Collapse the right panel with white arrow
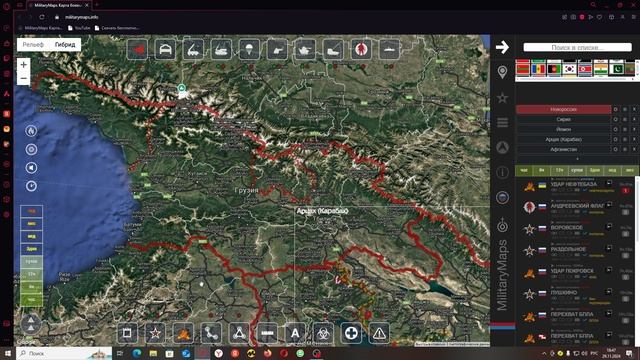640x360 pixels. point(502,47)
